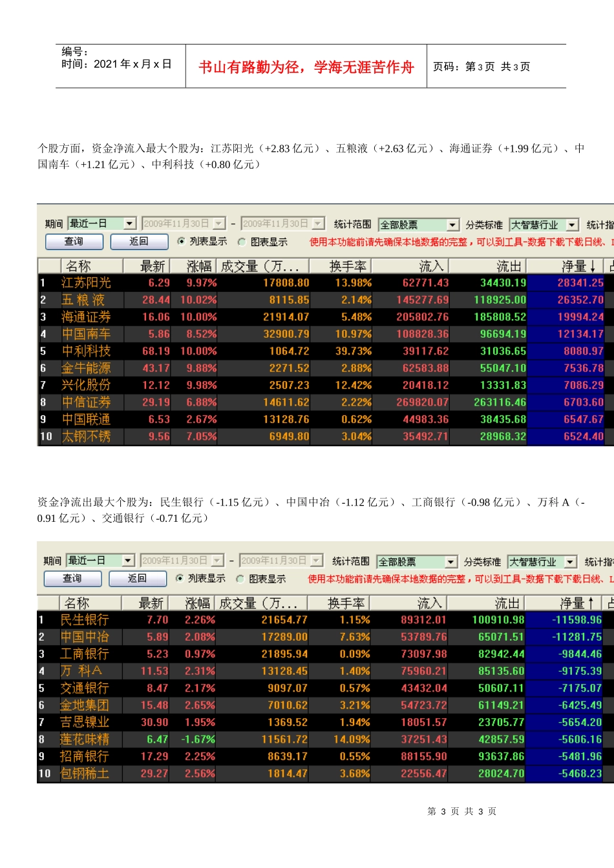Image resolution: width=614 pixels, height=868 pixels.
Task: Sort top table by 流出 column
Action: coord(488,266)
